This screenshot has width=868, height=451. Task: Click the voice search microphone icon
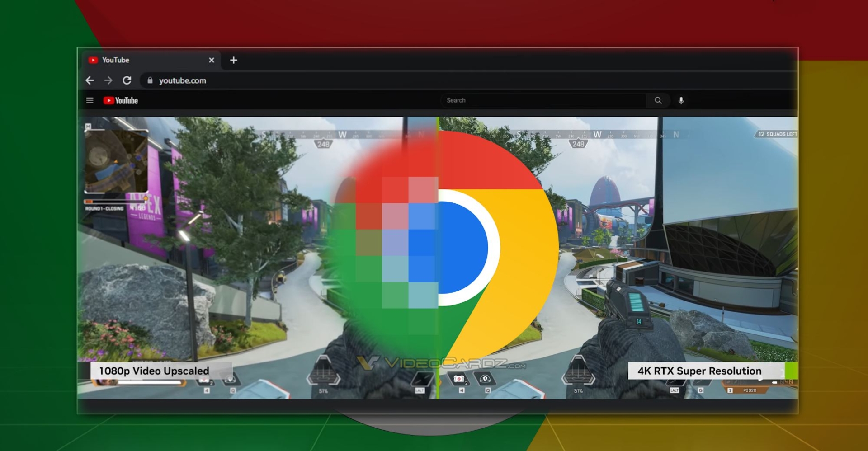(x=681, y=100)
